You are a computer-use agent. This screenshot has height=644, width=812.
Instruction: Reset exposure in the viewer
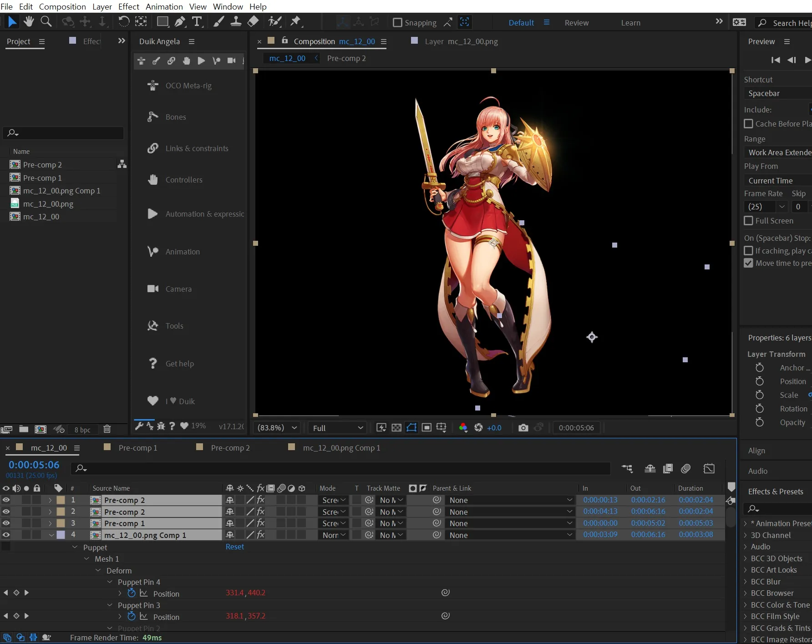coord(478,428)
